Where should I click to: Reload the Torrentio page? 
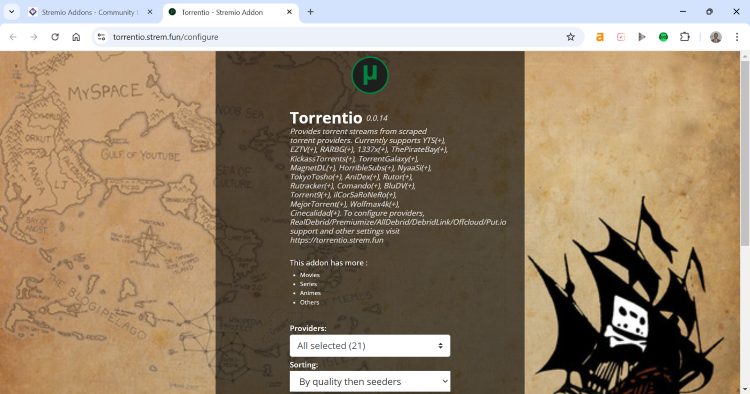[55, 37]
